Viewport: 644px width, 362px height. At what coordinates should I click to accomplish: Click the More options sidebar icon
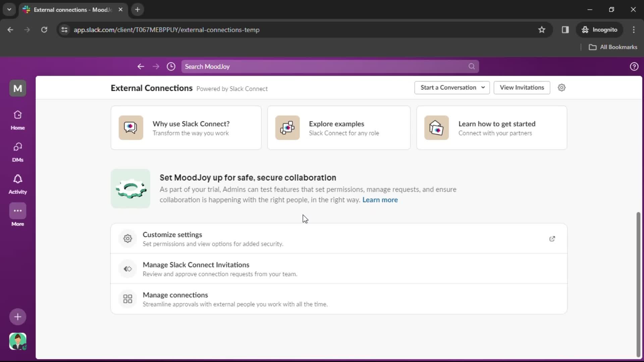(18, 210)
